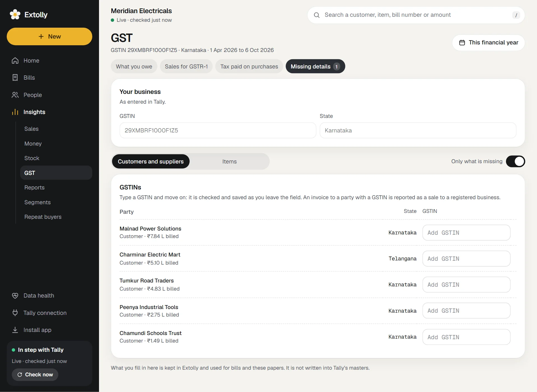The width and height of the screenshot is (537, 392).
Task: Open Money under Insights
Action: pos(56,144)
